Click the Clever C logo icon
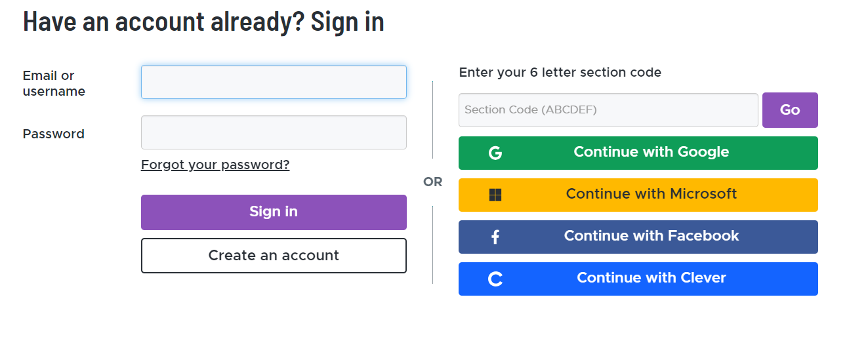This screenshot has width=868, height=354. pos(495,279)
